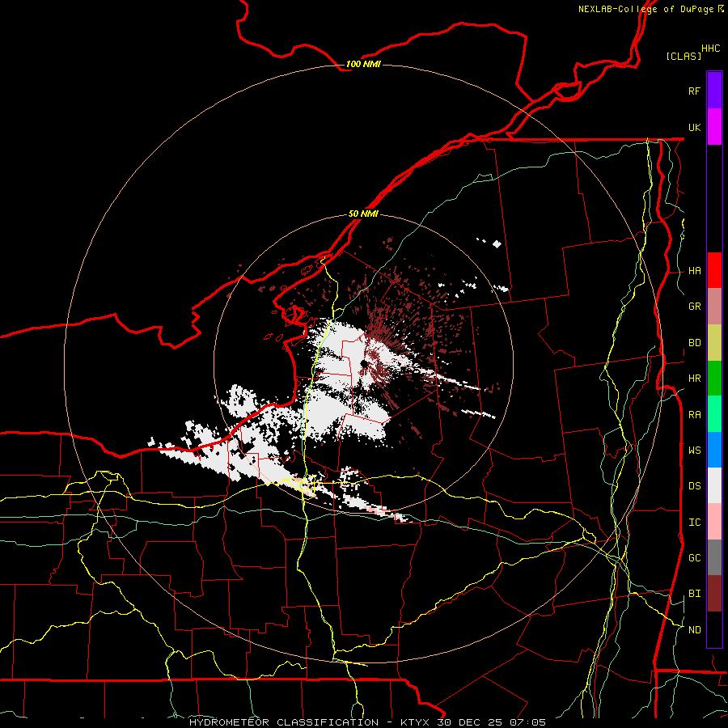The image size is (728, 728).
Task: Click the 'KTYX' radar site identifier
Action: coord(415,722)
